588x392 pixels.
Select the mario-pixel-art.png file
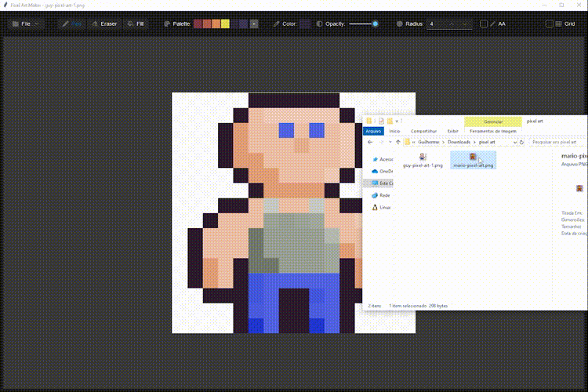(x=474, y=160)
